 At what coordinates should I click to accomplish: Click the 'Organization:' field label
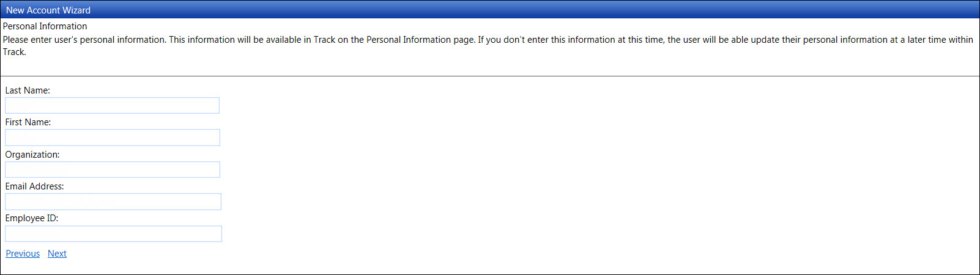coord(32,155)
